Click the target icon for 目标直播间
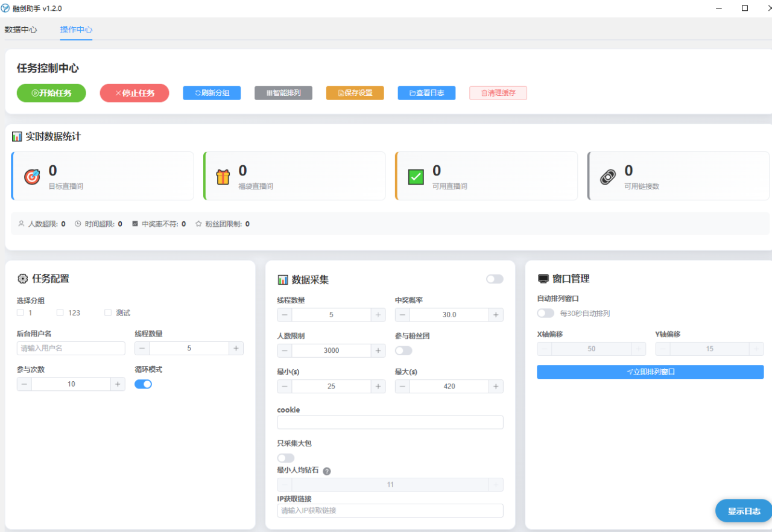This screenshot has width=772, height=532. [x=31, y=177]
